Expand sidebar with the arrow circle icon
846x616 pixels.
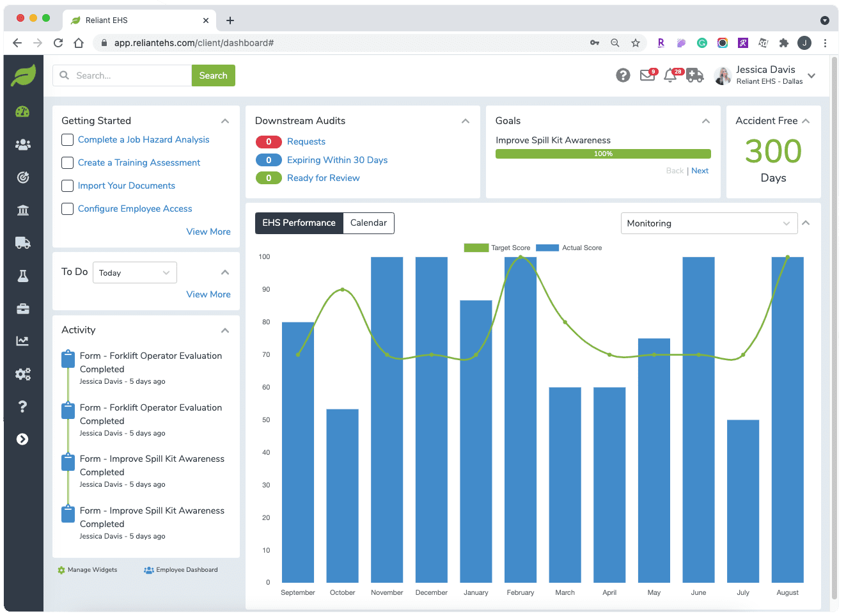tap(22, 439)
